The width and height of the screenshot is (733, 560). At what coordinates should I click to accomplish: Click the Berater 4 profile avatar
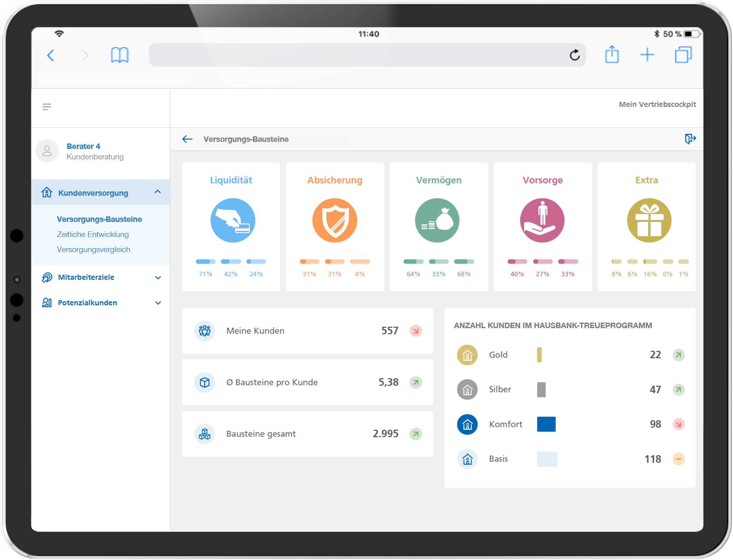(47, 151)
